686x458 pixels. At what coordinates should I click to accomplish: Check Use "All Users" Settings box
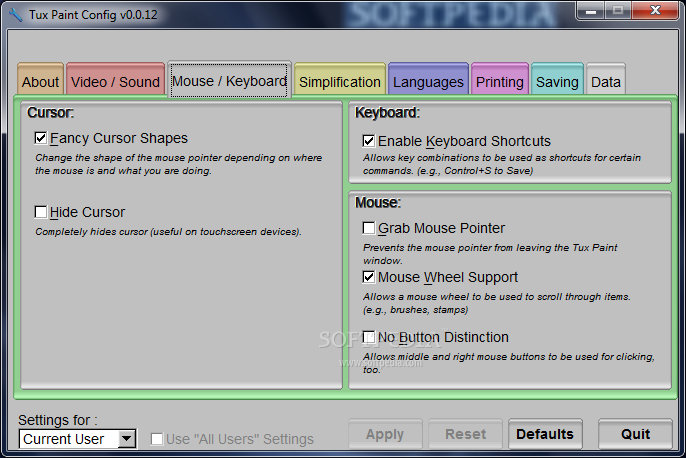157,439
